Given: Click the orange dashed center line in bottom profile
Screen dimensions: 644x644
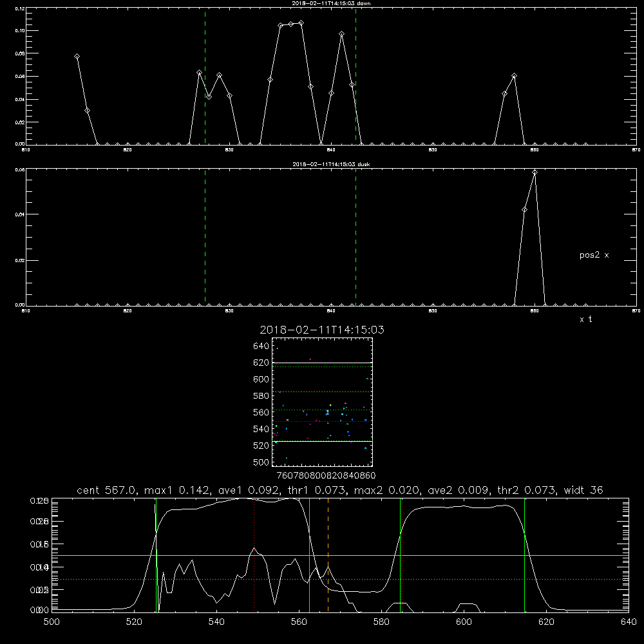Looking at the screenshot, I should coord(328,555).
